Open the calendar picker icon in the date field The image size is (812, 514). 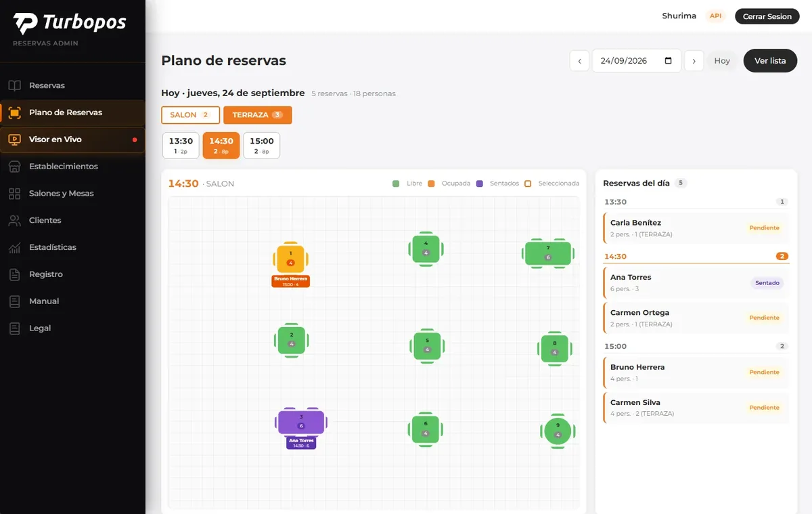[x=669, y=60]
